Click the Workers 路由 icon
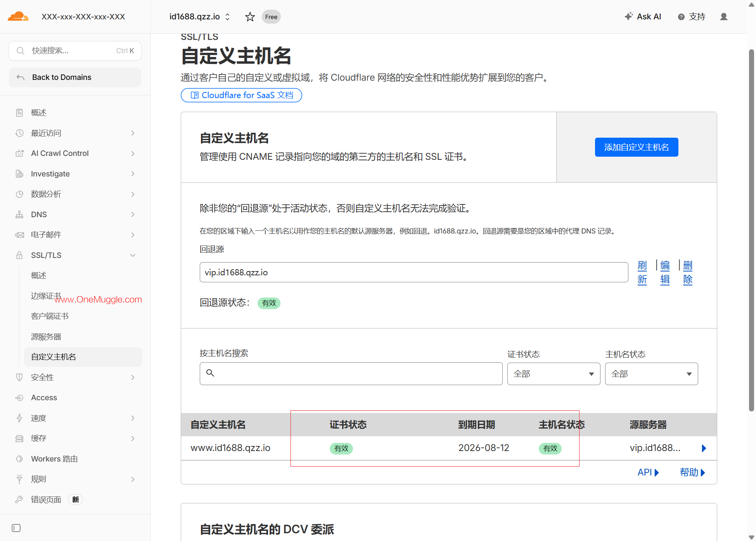Viewport: 756px width, 541px height. pos(19,459)
